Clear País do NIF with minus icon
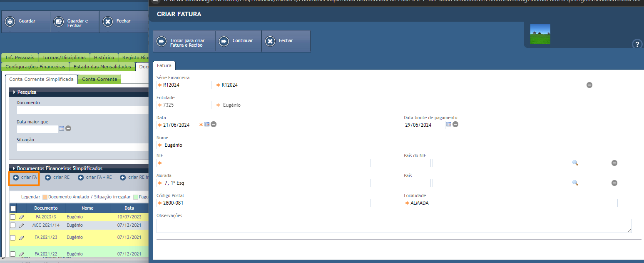 pos(614,163)
